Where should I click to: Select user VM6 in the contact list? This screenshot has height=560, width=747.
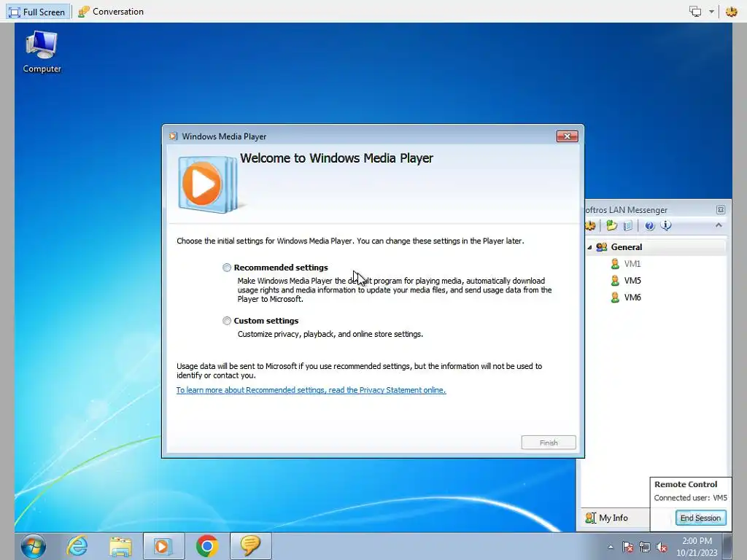(632, 297)
